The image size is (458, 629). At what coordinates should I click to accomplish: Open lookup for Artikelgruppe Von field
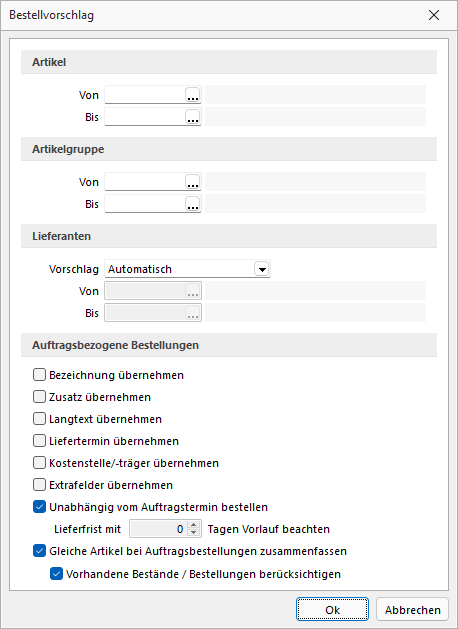pos(193,182)
